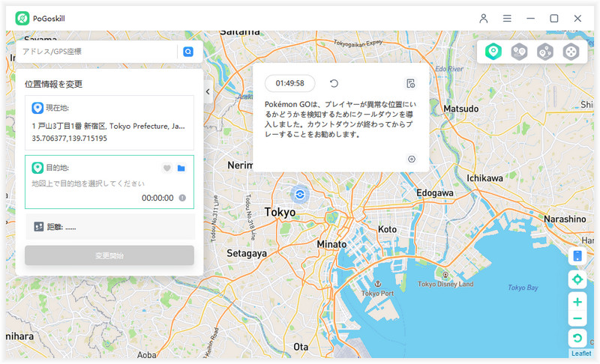Image resolution: width=600 pixels, height=364 pixels.
Task: Click the blue current position marker on map
Action: coord(300,195)
